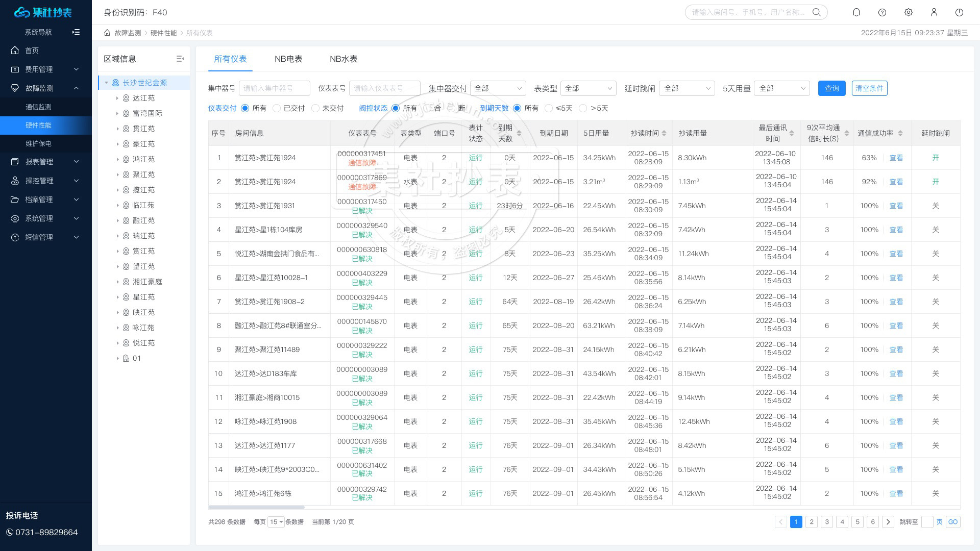Click the notification bell icon

pyautogui.click(x=856, y=12)
